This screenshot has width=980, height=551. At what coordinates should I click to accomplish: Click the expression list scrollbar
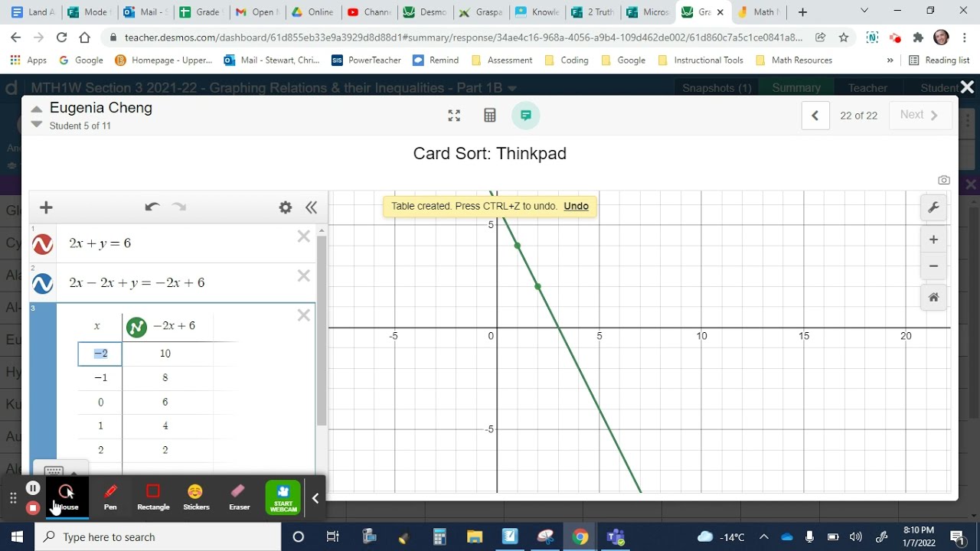point(322,329)
